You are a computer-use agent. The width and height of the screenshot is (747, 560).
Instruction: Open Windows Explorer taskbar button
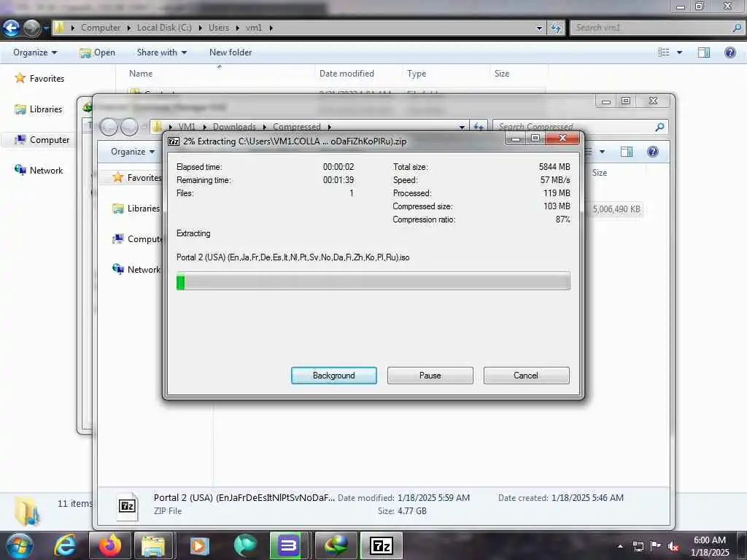[153, 545]
